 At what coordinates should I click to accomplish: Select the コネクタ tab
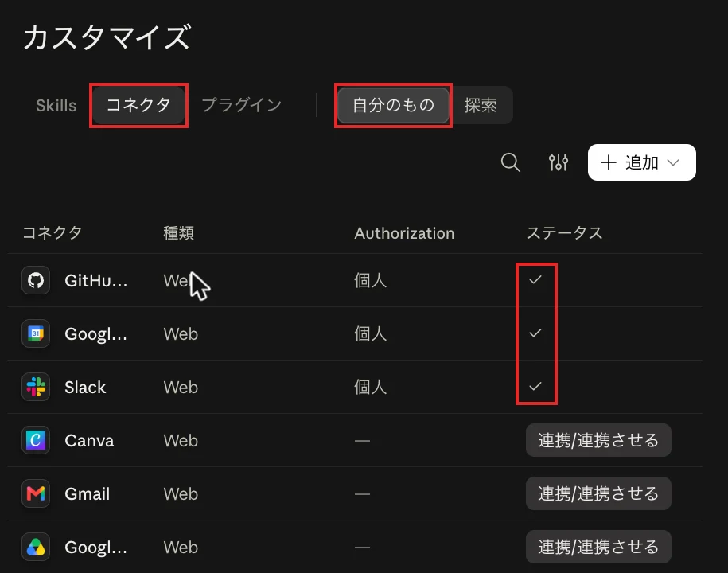138,105
